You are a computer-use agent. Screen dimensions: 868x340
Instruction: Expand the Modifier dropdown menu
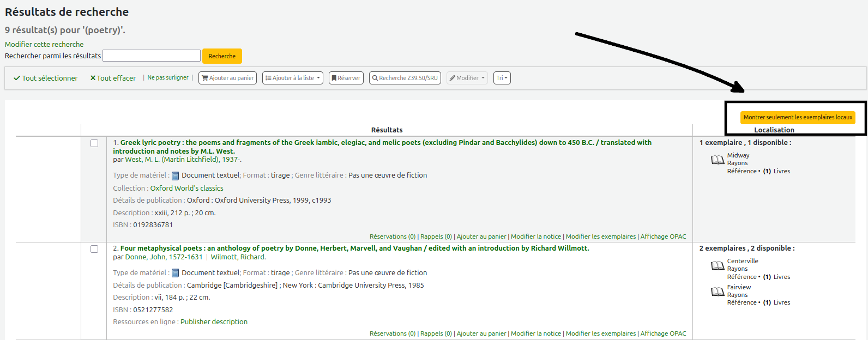coord(467,78)
